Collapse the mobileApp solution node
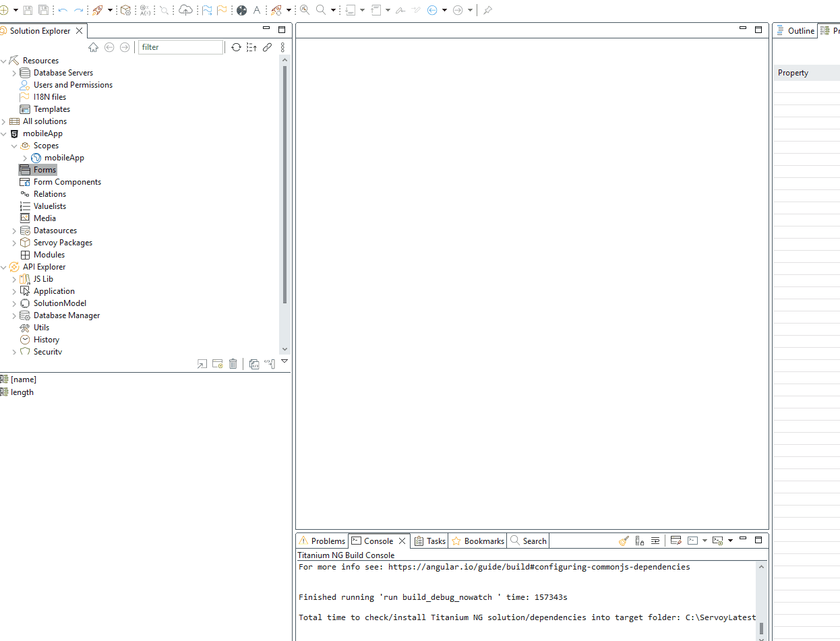This screenshot has height=641, width=840. pos(4,133)
